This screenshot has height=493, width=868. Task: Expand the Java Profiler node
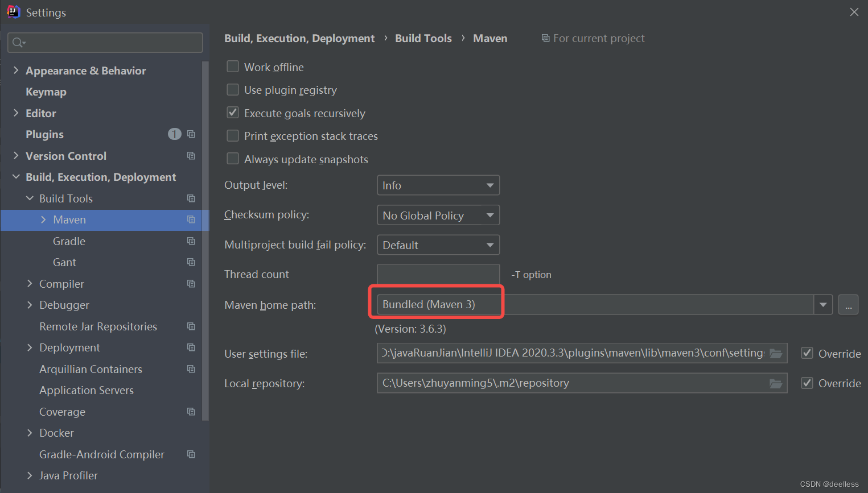[30, 475]
